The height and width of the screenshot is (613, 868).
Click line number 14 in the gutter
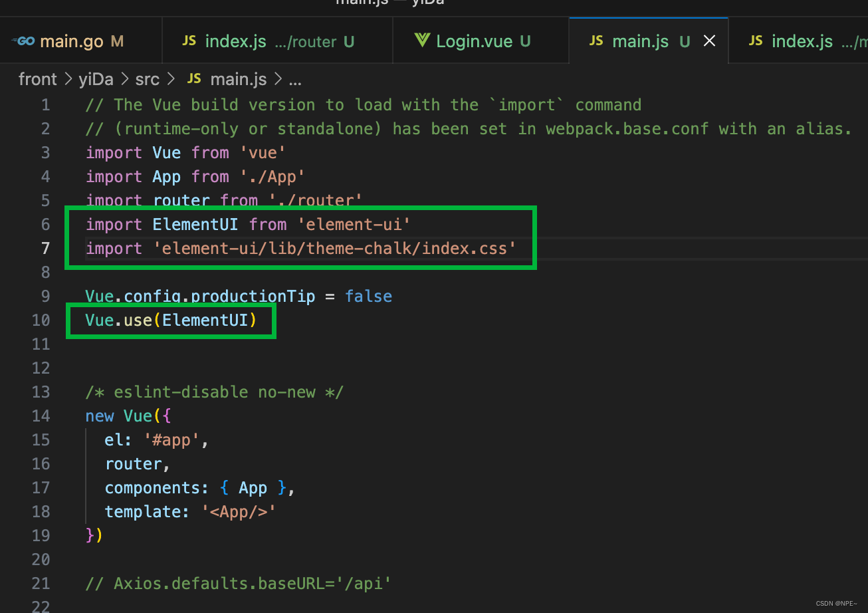click(41, 416)
